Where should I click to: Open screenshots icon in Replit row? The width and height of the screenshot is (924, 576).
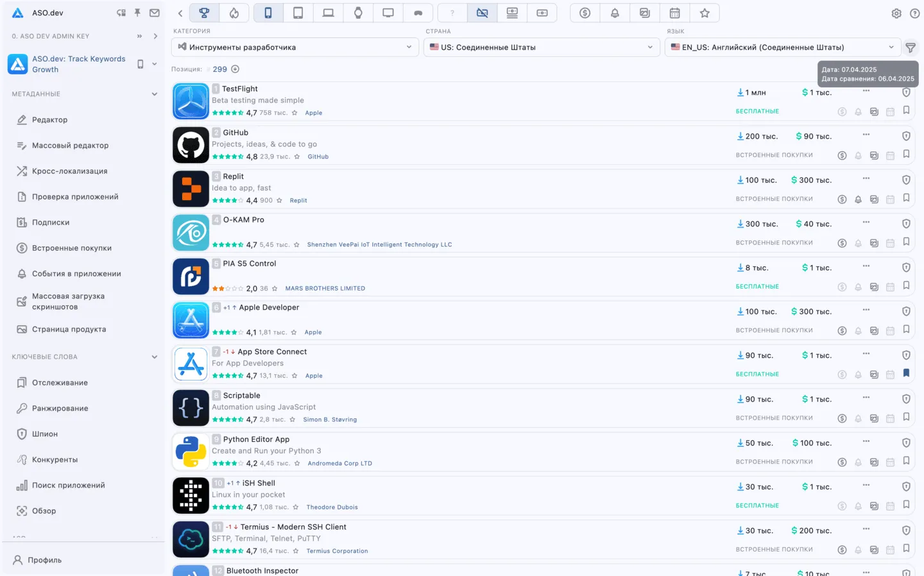tap(874, 199)
